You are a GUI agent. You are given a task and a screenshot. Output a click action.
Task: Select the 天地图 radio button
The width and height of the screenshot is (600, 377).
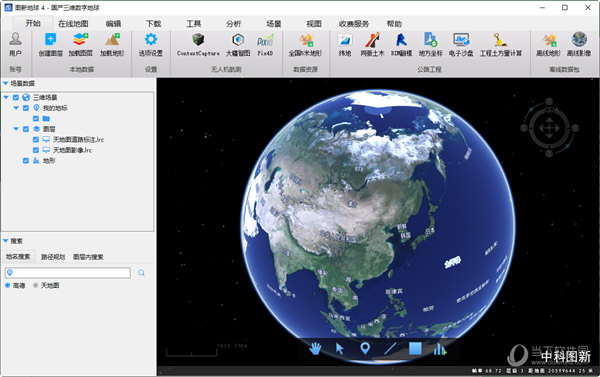[36, 286]
